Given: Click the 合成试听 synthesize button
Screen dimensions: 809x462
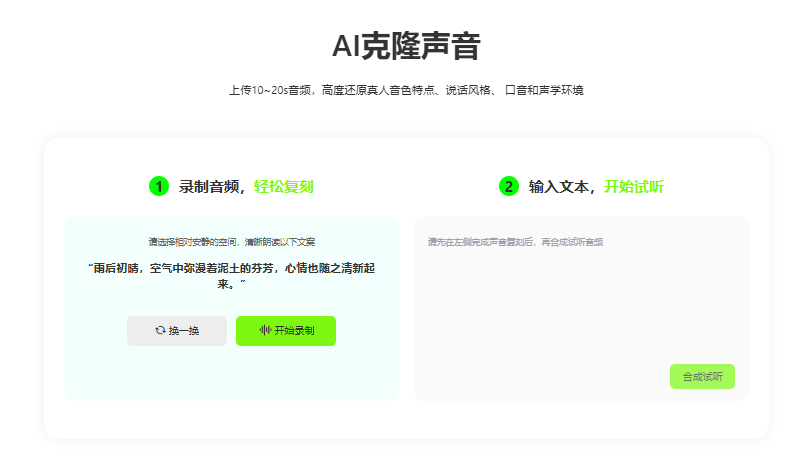Looking at the screenshot, I should pos(702,376).
